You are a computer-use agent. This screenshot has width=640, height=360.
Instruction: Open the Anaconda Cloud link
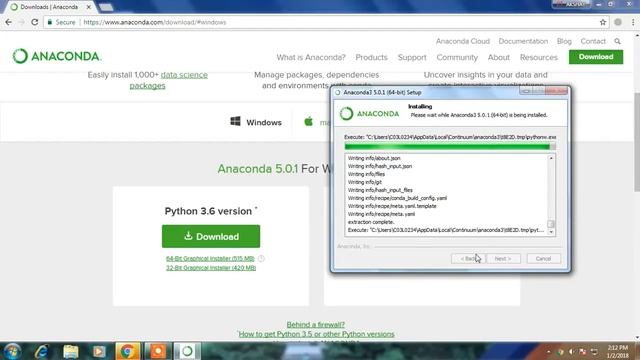[x=462, y=41]
